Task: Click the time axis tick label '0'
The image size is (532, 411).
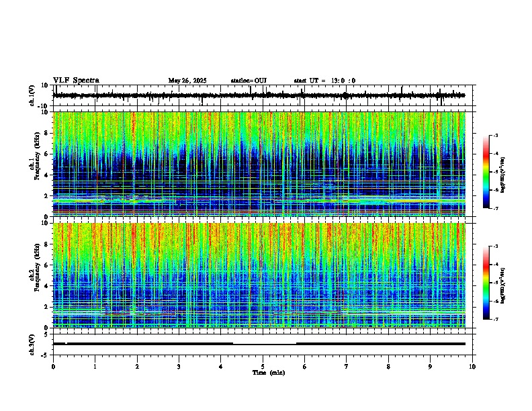Action: point(53,367)
